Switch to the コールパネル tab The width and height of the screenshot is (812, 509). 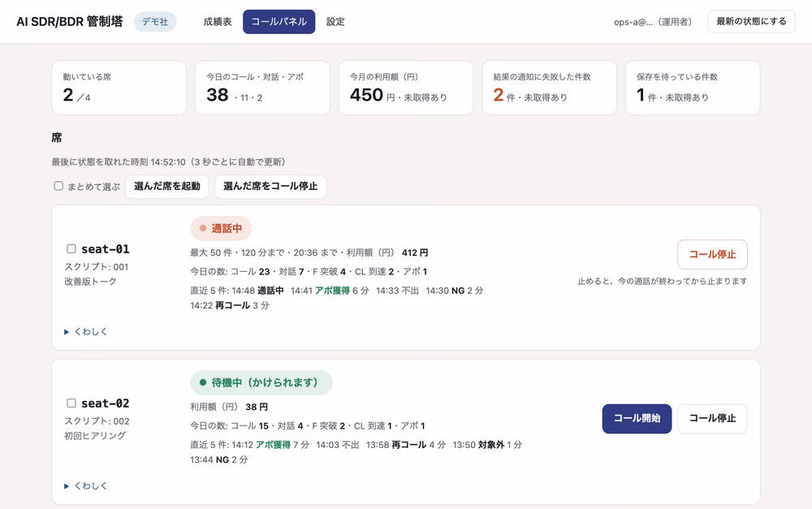tap(279, 22)
